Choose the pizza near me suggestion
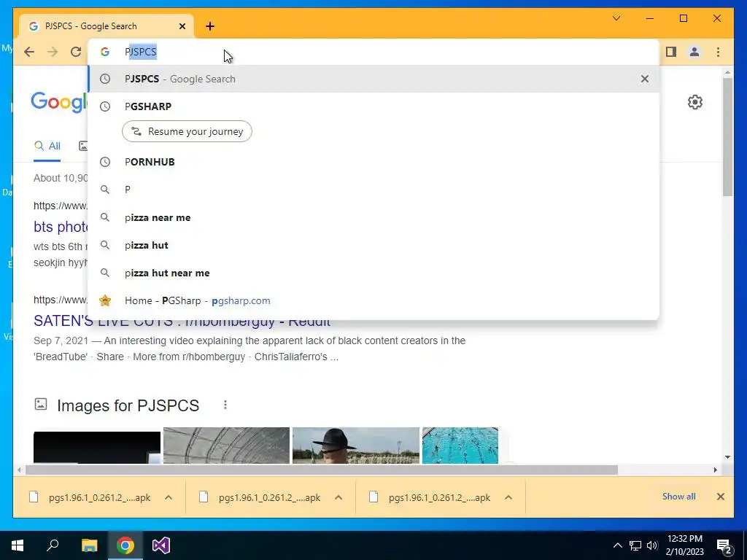Image resolution: width=747 pixels, height=560 pixels. pyautogui.click(x=373, y=217)
